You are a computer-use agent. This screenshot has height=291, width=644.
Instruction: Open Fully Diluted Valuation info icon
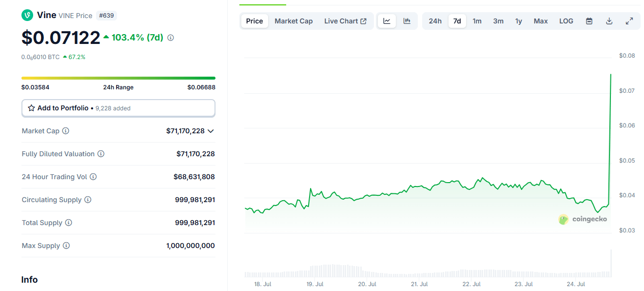pos(101,154)
